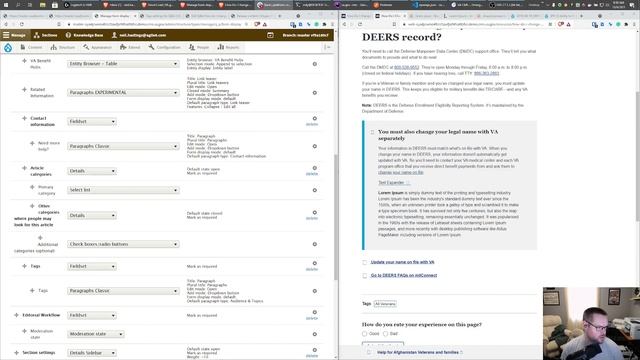Open settings gear for Primary category row
The width and height of the screenshot is (640, 360).
314,190
